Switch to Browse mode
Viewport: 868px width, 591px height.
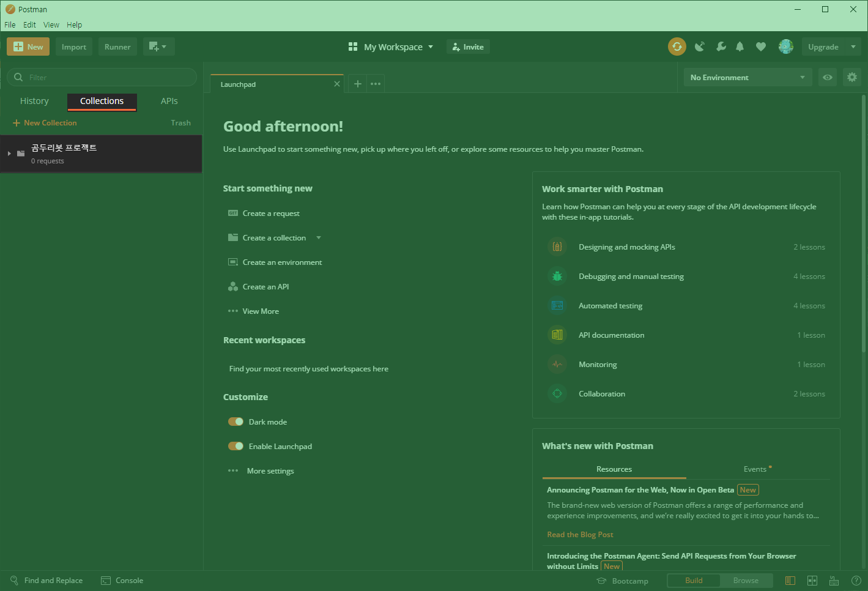click(746, 581)
